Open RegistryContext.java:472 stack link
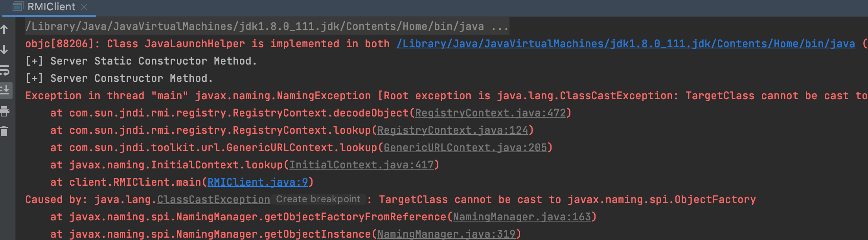This screenshot has width=868, height=240. click(490, 113)
